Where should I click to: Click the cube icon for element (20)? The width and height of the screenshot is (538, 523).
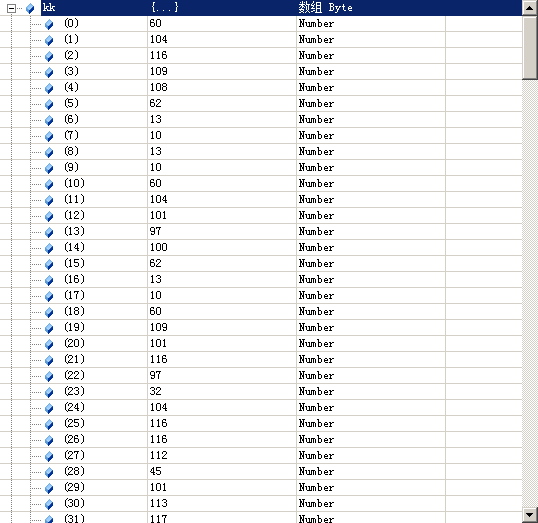point(49,344)
